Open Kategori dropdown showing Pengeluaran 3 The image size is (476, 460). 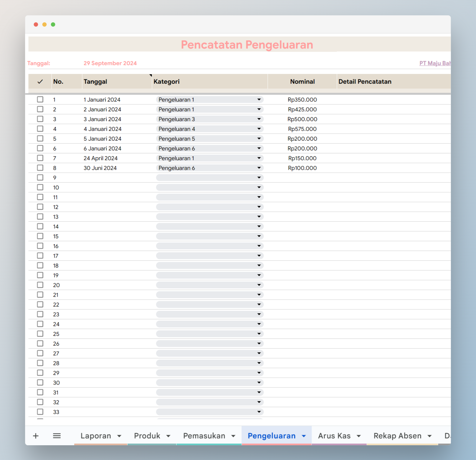pos(209,119)
